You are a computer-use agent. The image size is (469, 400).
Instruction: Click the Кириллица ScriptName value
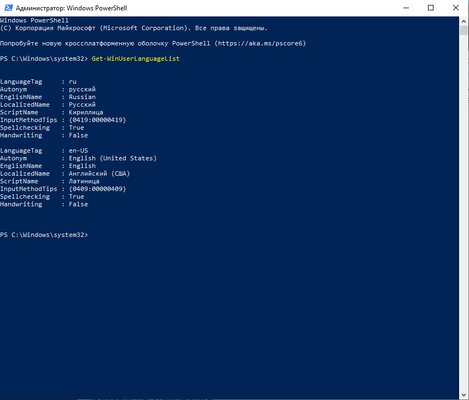[x=86, y=112]
